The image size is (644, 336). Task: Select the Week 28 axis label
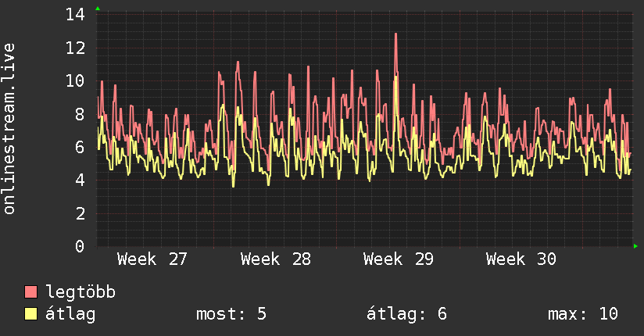pos(276,259)
